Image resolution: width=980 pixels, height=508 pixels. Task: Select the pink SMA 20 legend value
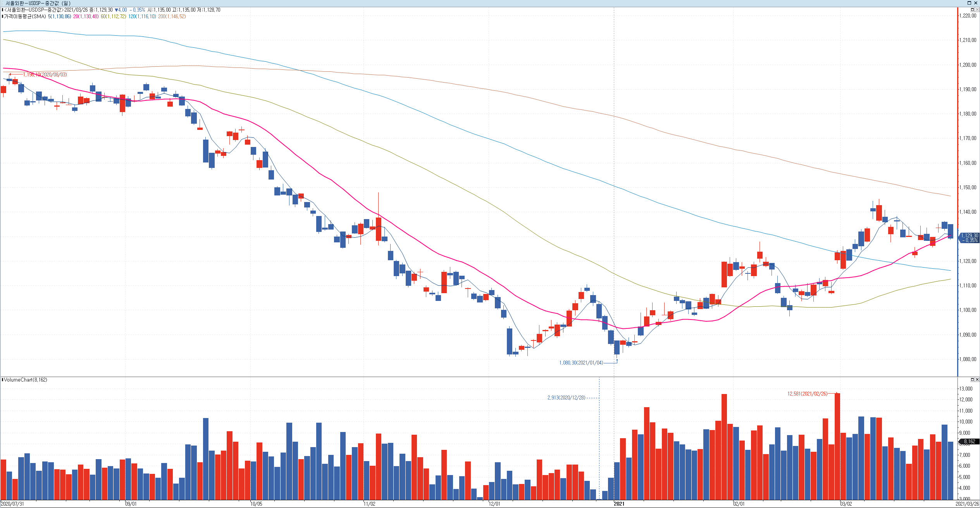coord(86,17)
